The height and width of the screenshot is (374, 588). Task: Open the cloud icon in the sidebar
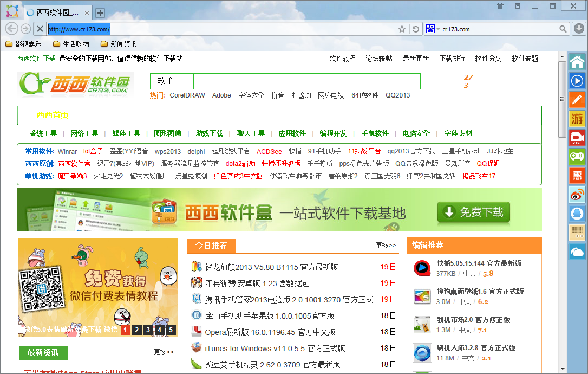tap(577, 252)
